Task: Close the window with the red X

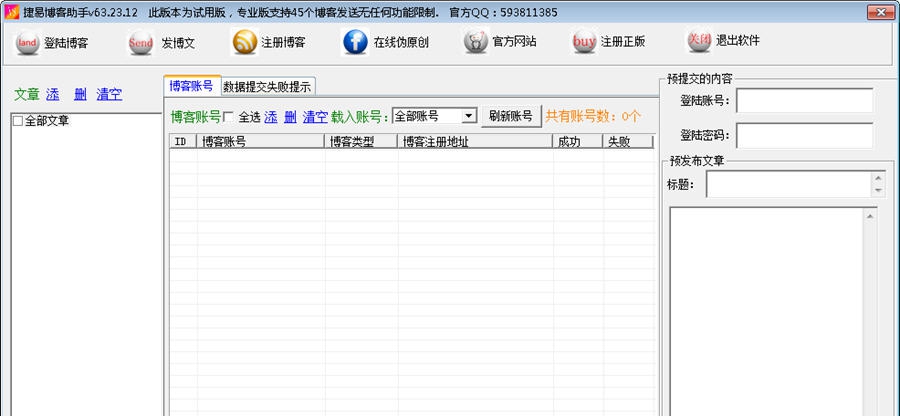Action: click(882, 11)
